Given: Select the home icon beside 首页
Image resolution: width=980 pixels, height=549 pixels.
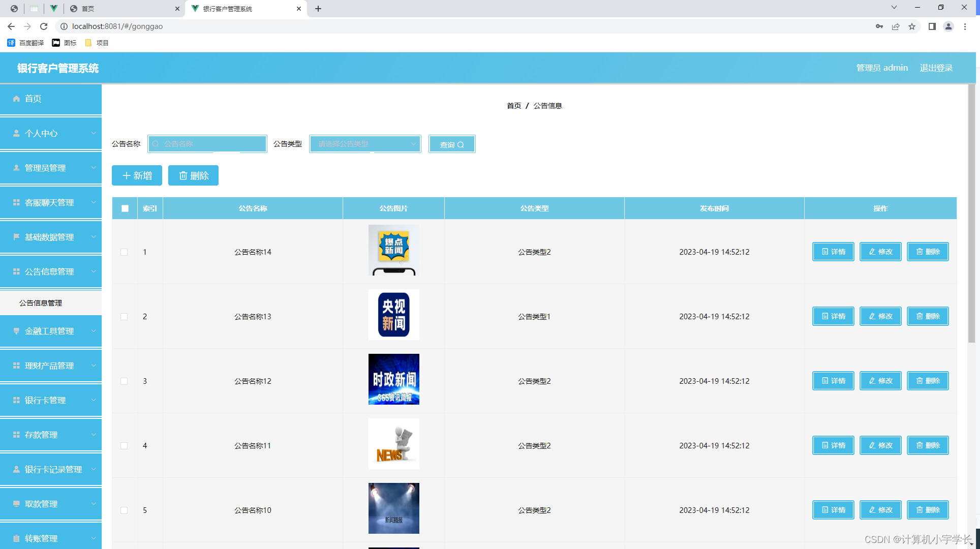Looking at the screenshot, I should [17, 99].
